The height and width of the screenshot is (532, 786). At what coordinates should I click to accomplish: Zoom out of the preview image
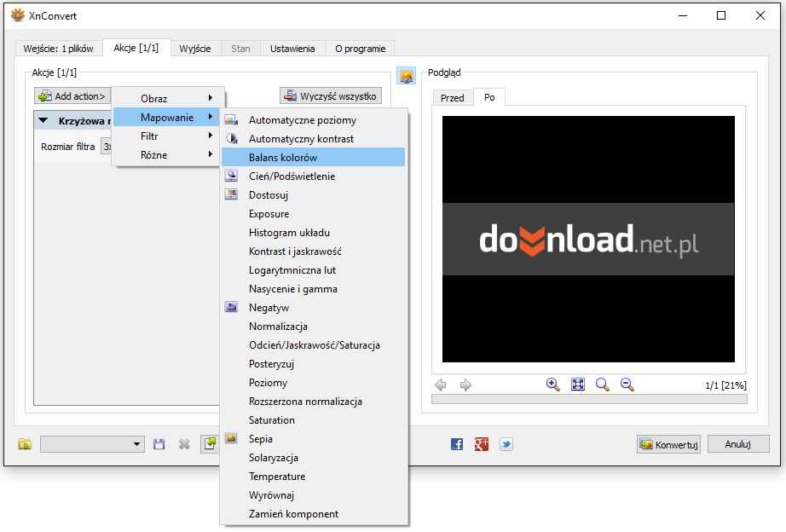point(627,385)
